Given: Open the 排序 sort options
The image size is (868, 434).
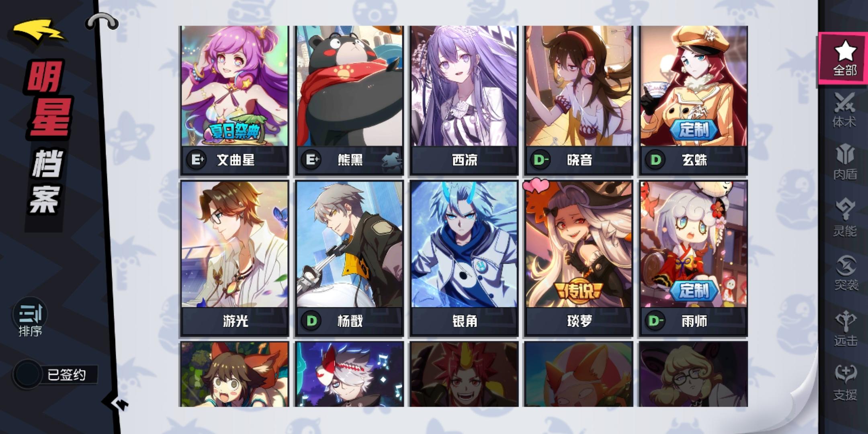Looking at the screenshot, I should pyautogui.click(x=30, y=318).
